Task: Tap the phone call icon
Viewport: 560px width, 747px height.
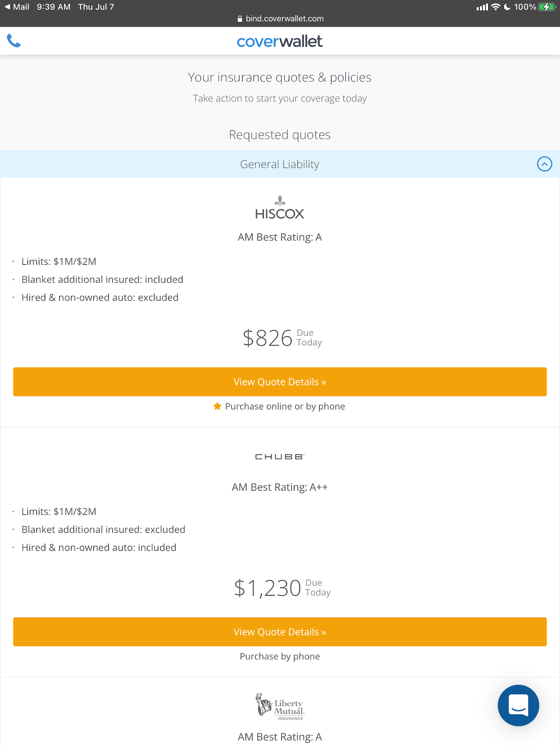Action: (14, 41)
